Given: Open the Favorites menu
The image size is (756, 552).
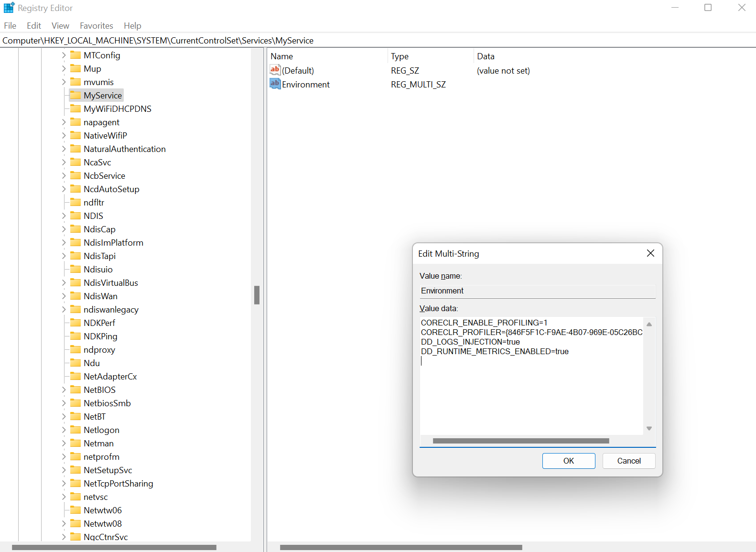Looking at the screenshot, I should (97, 25).
